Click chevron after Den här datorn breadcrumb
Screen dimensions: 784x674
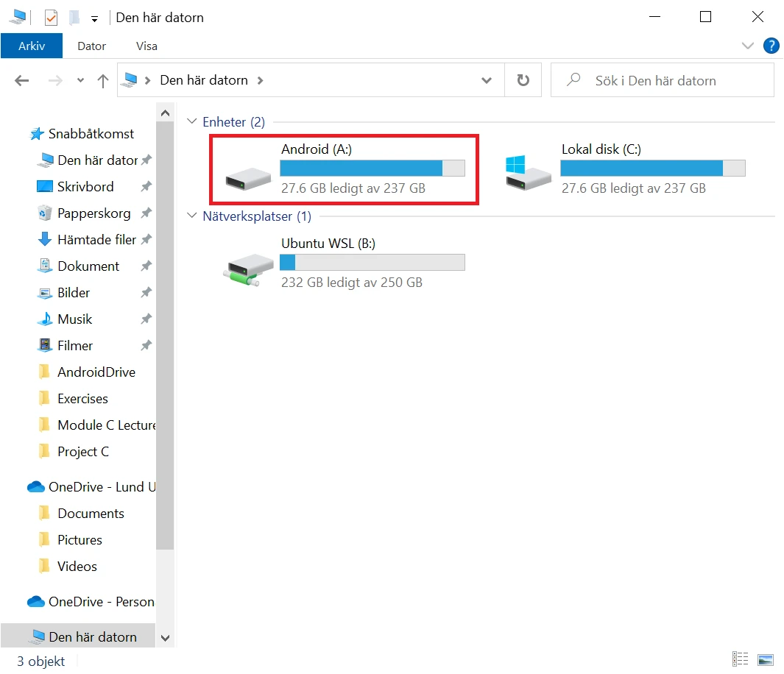tap(260, 80)
